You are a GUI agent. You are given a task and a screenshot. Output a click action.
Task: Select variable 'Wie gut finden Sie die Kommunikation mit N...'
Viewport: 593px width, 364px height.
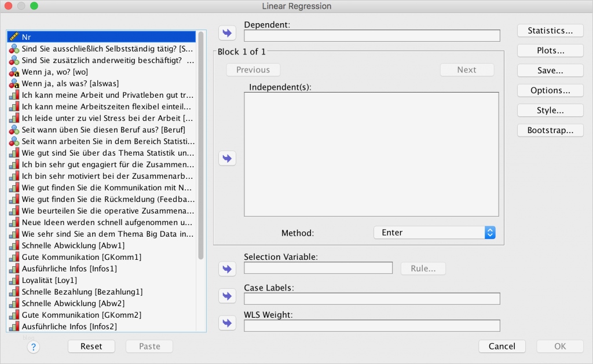pyautogui.click(x=101, y=187)
